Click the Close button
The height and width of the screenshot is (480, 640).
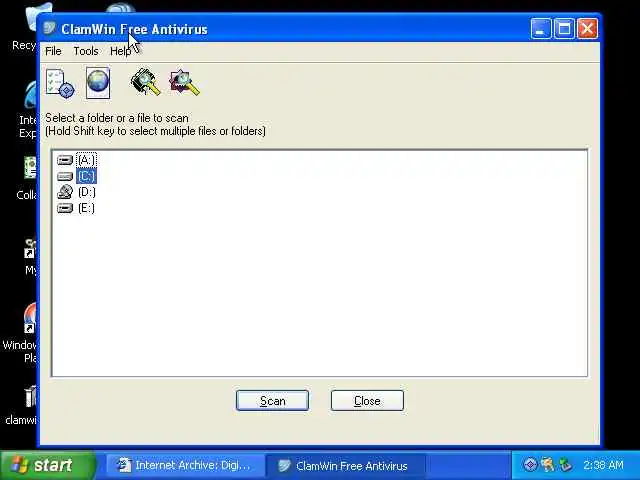pos(367,401)
